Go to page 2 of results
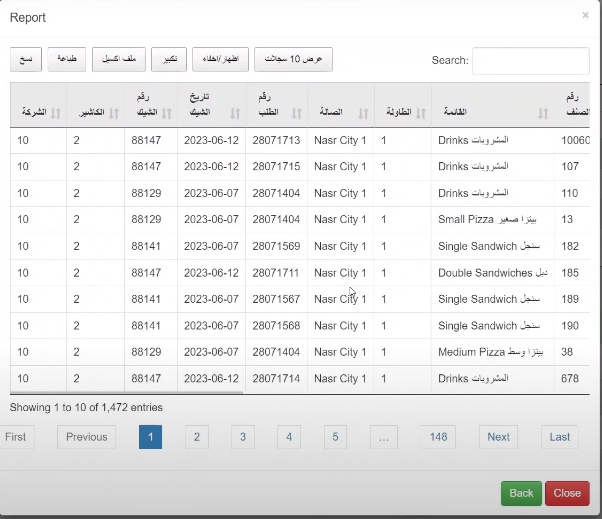Viewport: 602px width, 519px height. point(196,437)
